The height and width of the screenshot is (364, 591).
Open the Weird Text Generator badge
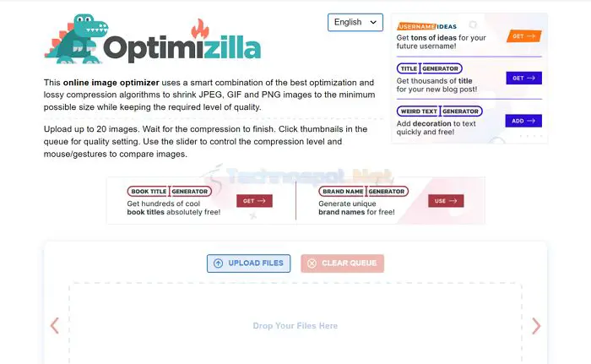click(x=440, y=111)
